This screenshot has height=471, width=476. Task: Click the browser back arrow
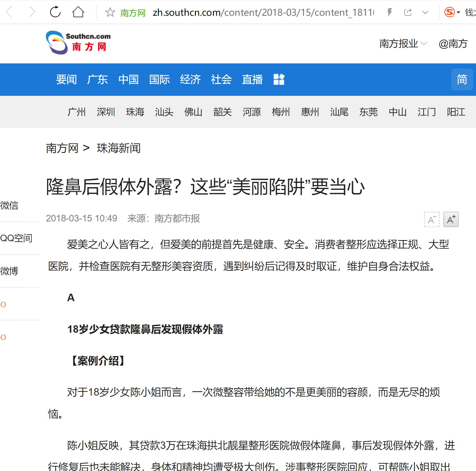tap(9, 12)
